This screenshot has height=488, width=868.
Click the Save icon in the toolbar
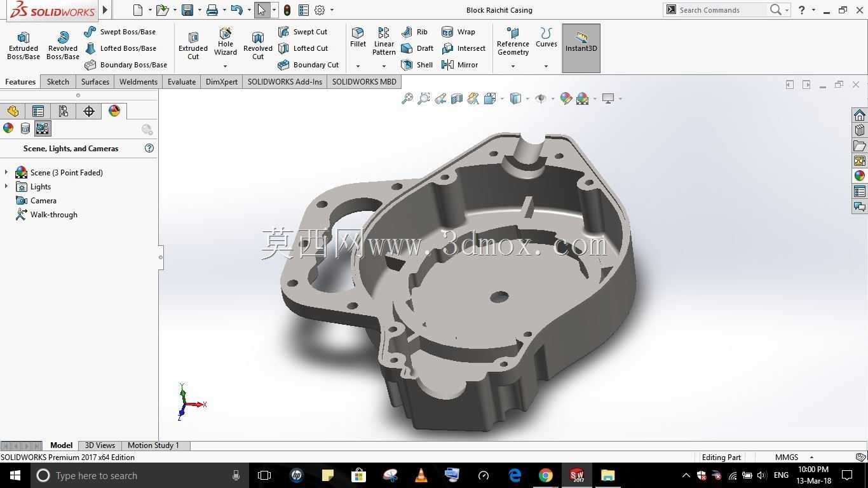point(187,10)
